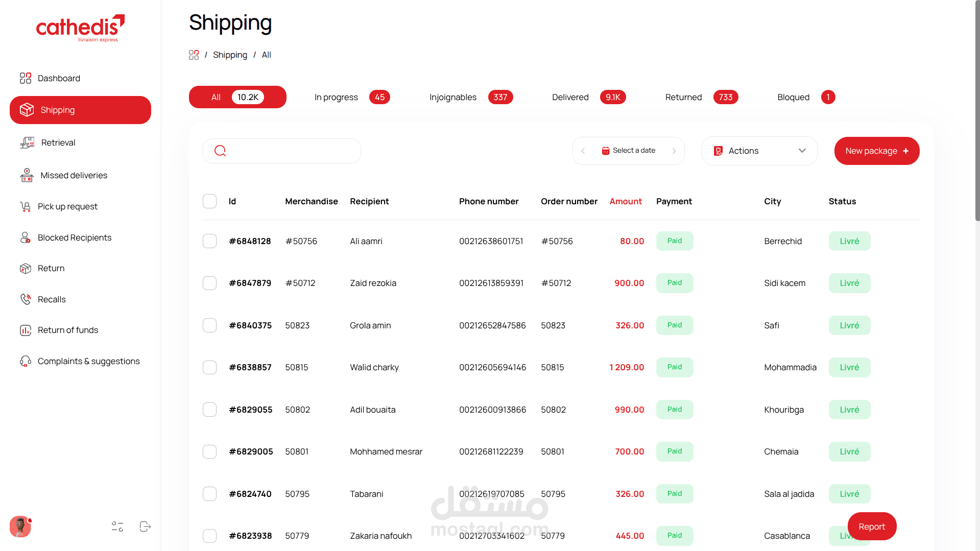980x551 pixels.
Task: Click the Retrieval forklift icon
Action: click(27, 142)
